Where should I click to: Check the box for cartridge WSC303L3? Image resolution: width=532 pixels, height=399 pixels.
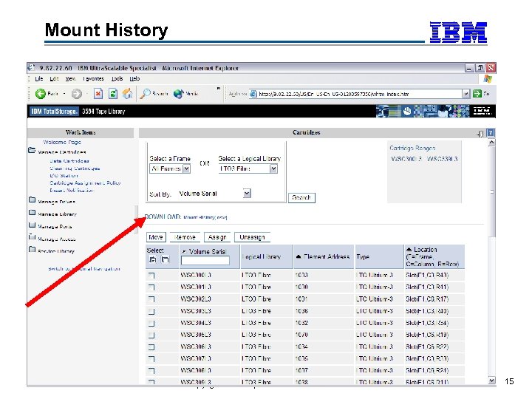(x=151, y=311)
